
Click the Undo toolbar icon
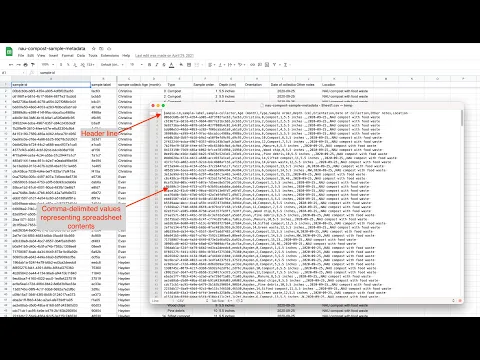(x=11, y=65)
